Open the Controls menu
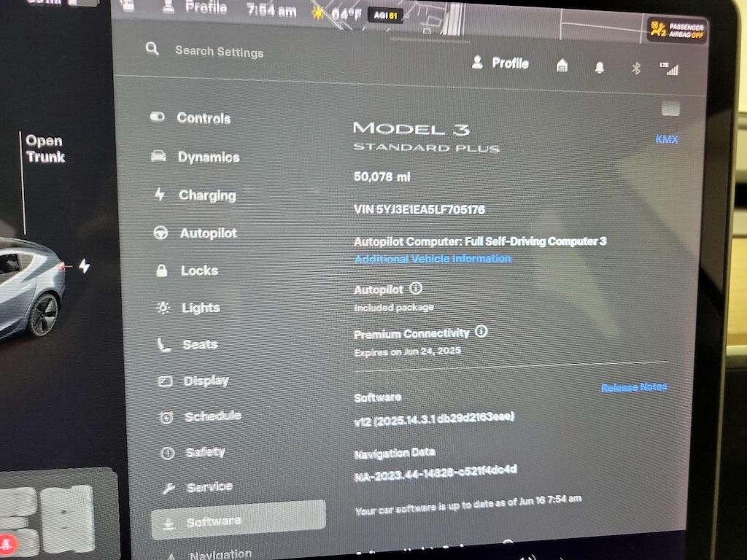Viewport: 747px width, 560px height. point(190,117)
